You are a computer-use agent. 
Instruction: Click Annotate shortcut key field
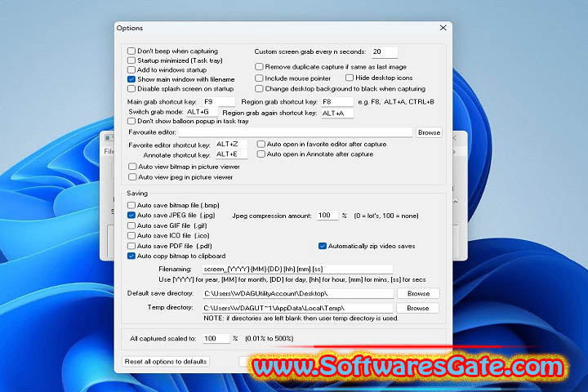231,154
